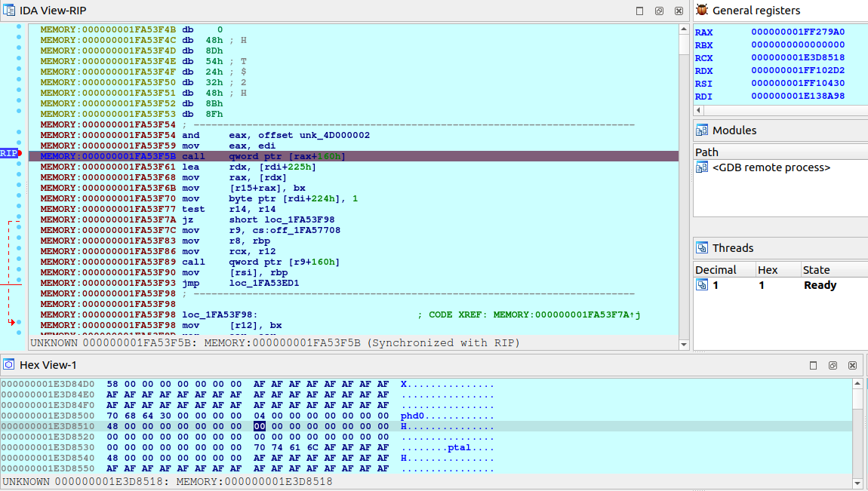This screenshot has width=868, height=491.
Task: Float the IDA View-RIP panel
Action: click(x=659, y=11)
